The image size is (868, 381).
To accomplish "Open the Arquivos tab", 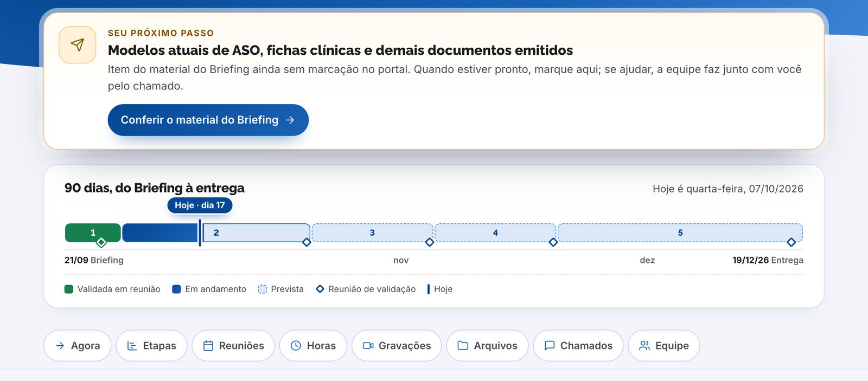I will pyautogui.click(x=487, y=346).
